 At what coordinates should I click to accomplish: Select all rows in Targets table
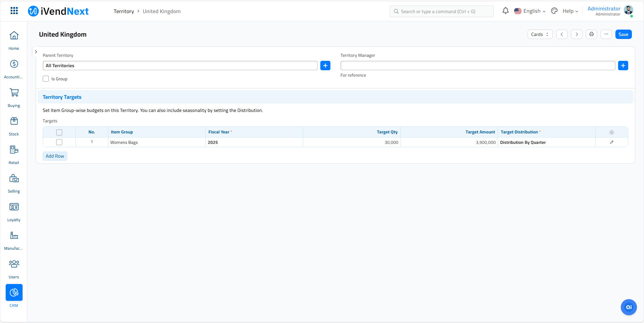click(x=59, y=132)
